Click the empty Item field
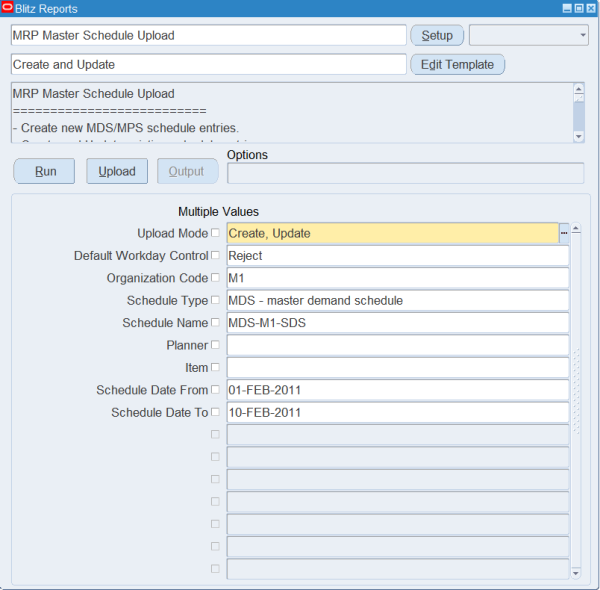The width and height of the screenshot is (600, 590). click(398, 367)
